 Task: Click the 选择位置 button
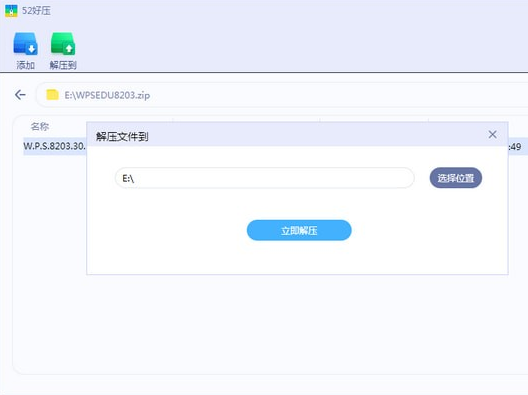click(x=456, y=178)
